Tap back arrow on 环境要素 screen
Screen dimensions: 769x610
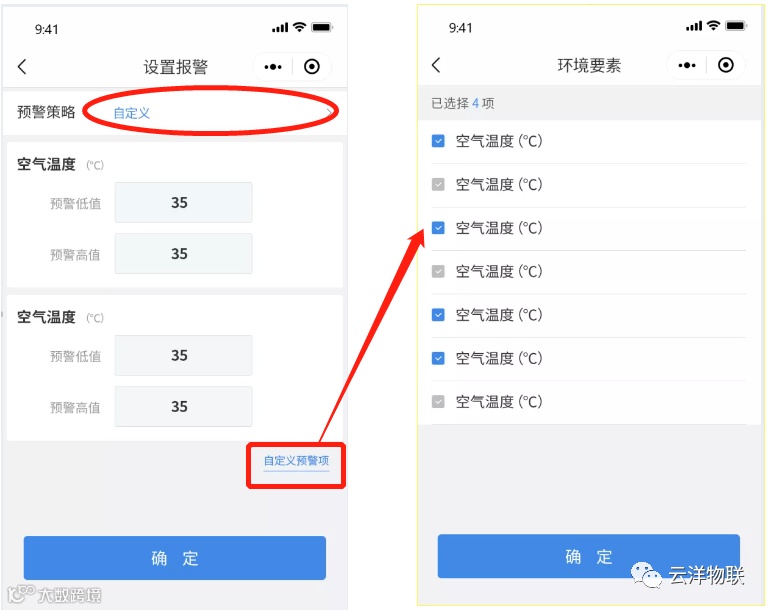point(436,65)
